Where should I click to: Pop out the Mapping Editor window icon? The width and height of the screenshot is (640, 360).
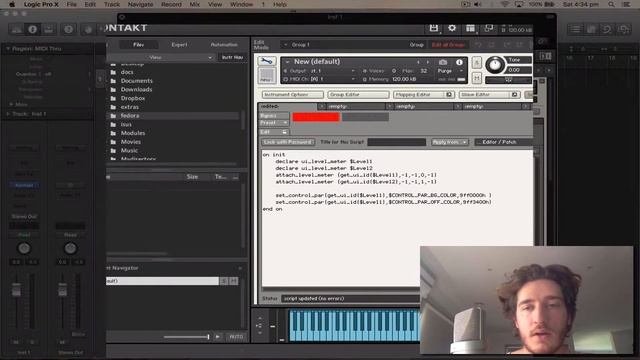click(x=449, y=94)
